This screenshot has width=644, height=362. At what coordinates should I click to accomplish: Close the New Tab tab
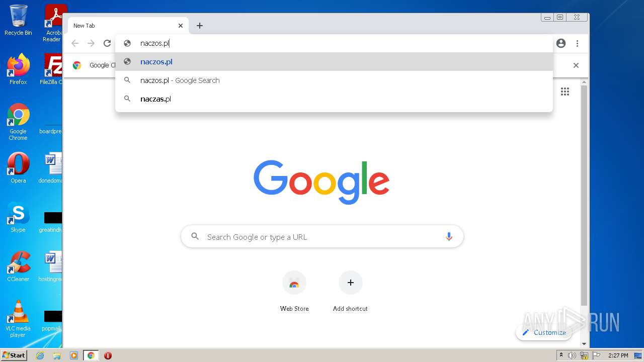[181, 26]
